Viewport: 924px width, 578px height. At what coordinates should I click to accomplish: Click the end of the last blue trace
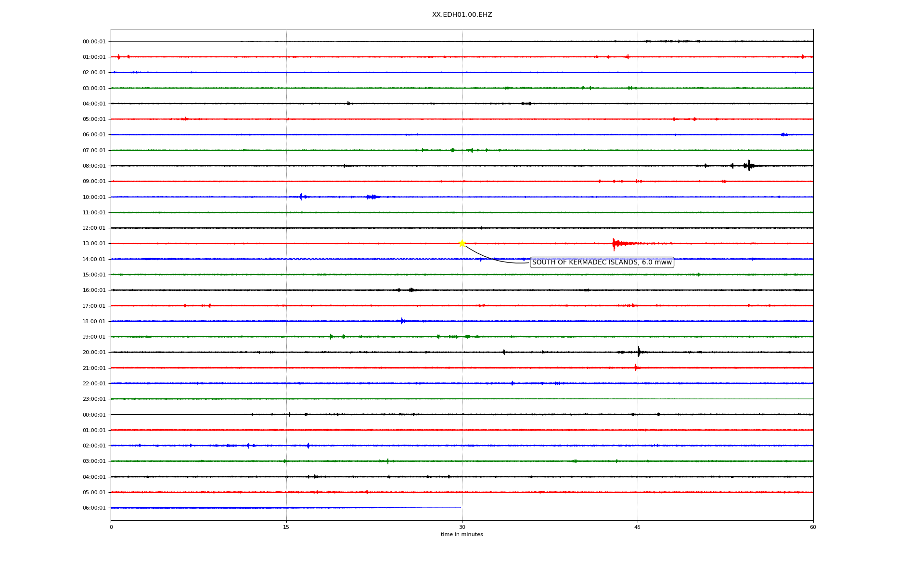(460, 508)
